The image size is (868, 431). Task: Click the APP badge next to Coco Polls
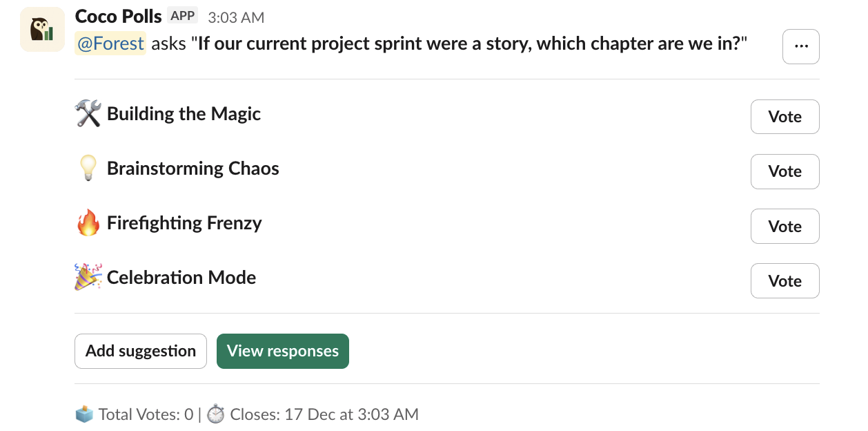[183, 16]
